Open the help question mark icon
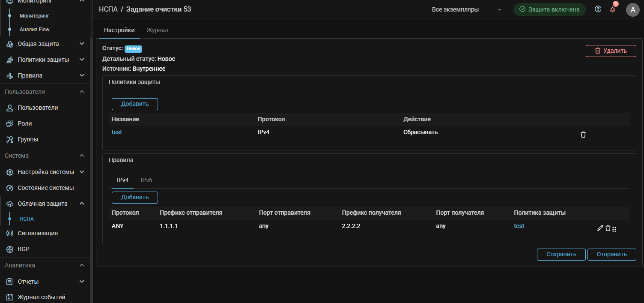This screenshot has height=303, width=644. click(598, 9)
